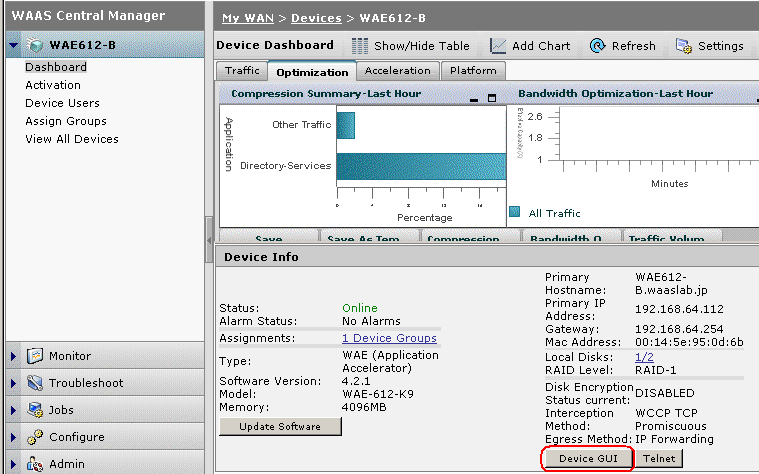Image resolution: width=759 pixels, height=474 pixels.
Task: Click the Model value WAE-612-K9
Action: pos(378,394)
